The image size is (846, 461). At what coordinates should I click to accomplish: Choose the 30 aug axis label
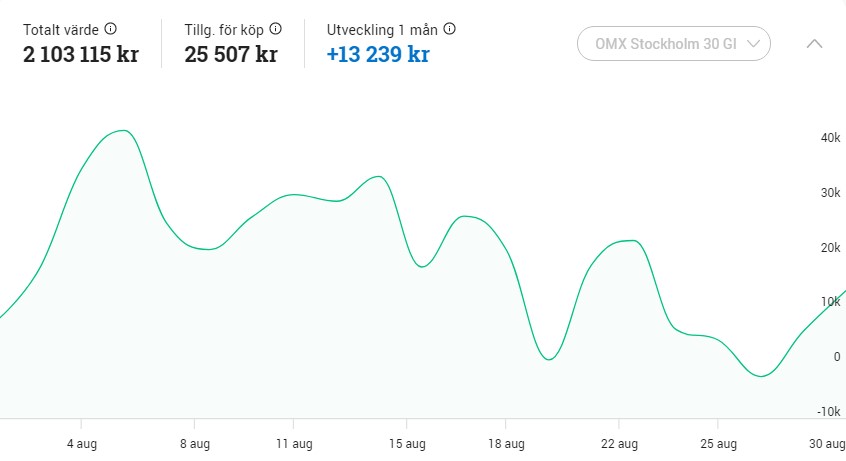tap(827, 444)
